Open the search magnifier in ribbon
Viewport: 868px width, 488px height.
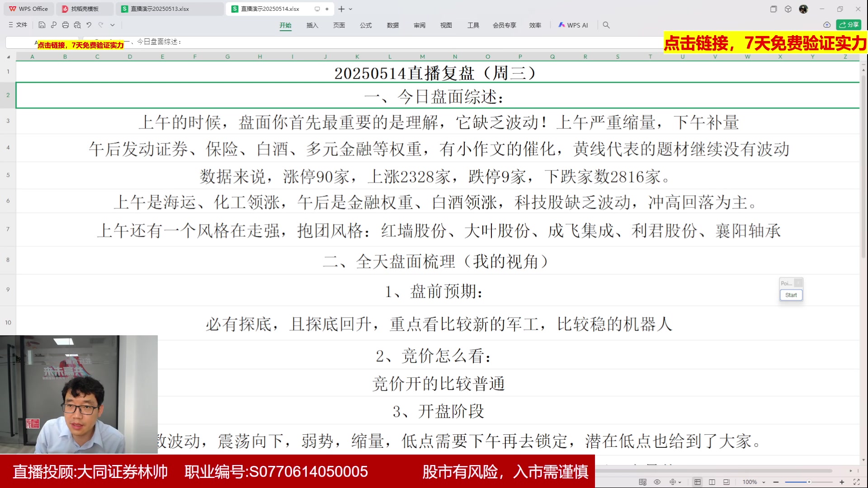coord(606,25)
